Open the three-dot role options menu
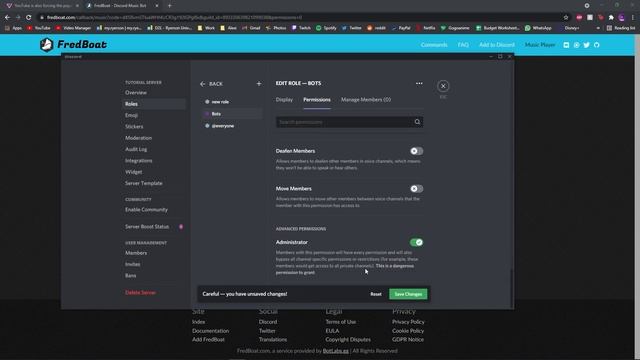The width and height of the screenshot is (640, 360). (x=419, y=83)
